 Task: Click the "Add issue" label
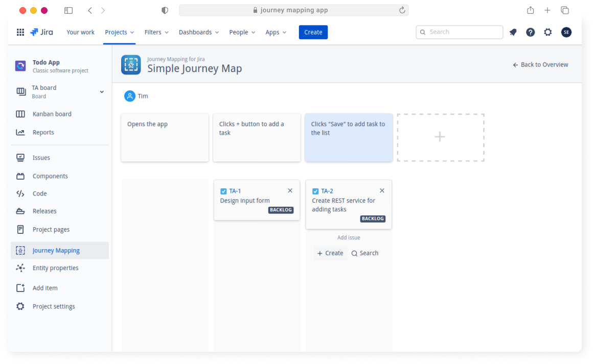click(349, 237)
